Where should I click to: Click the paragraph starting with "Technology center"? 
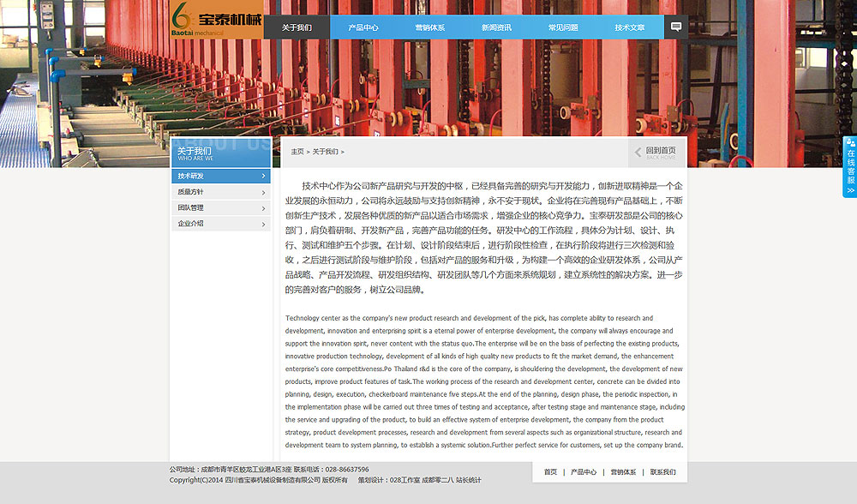485,381
